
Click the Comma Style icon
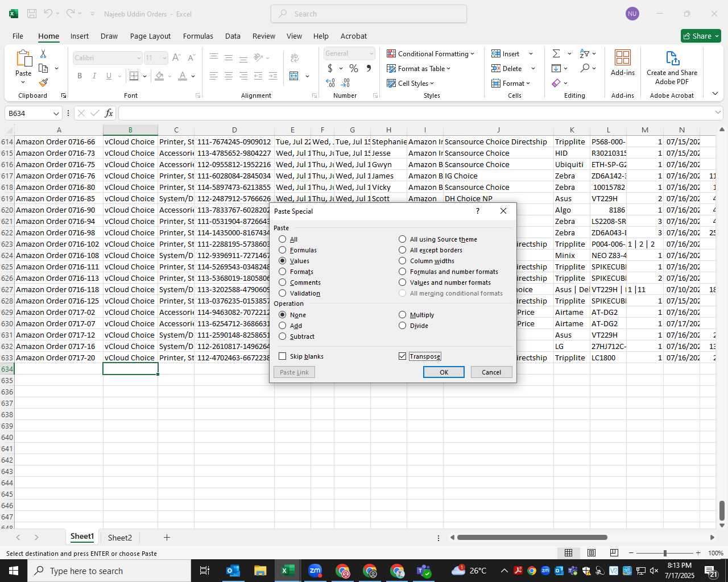click(369, 68)
